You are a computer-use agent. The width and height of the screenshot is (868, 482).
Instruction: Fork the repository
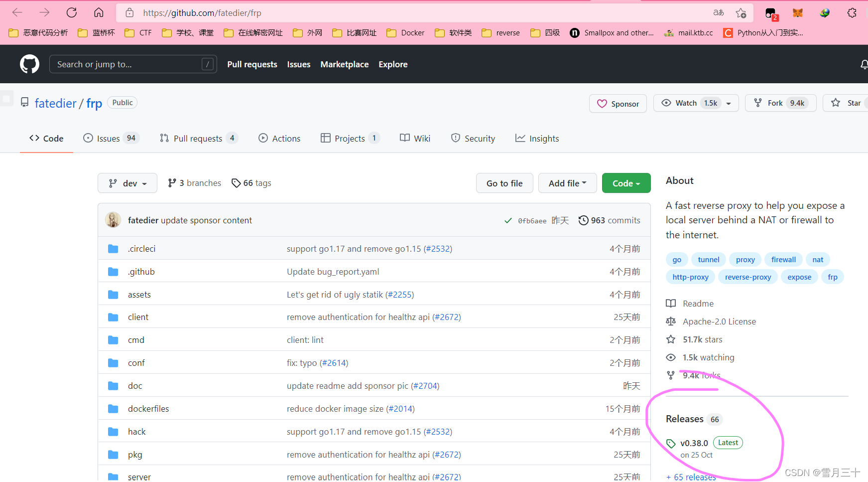(x=780, y=103)
